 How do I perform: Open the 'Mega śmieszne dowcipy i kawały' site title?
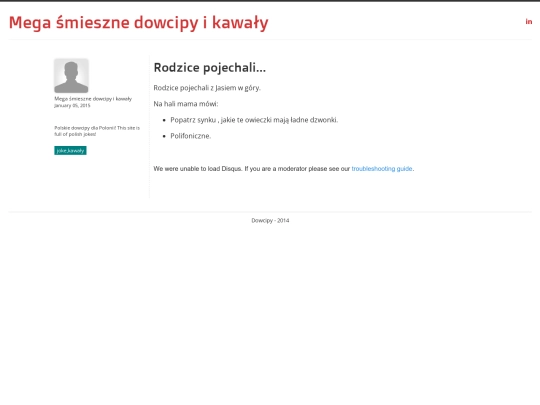pos(138,23)
